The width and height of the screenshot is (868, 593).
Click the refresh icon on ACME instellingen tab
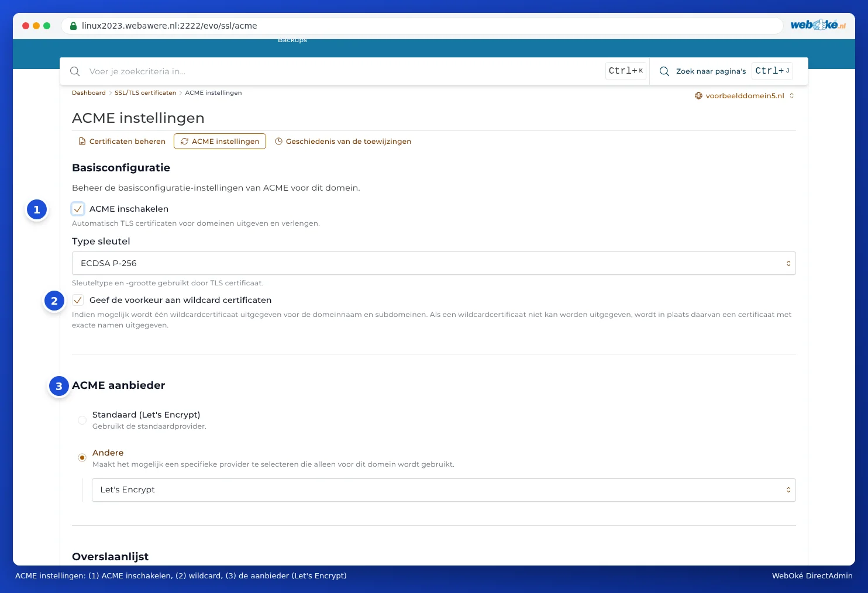coord(184,142)
